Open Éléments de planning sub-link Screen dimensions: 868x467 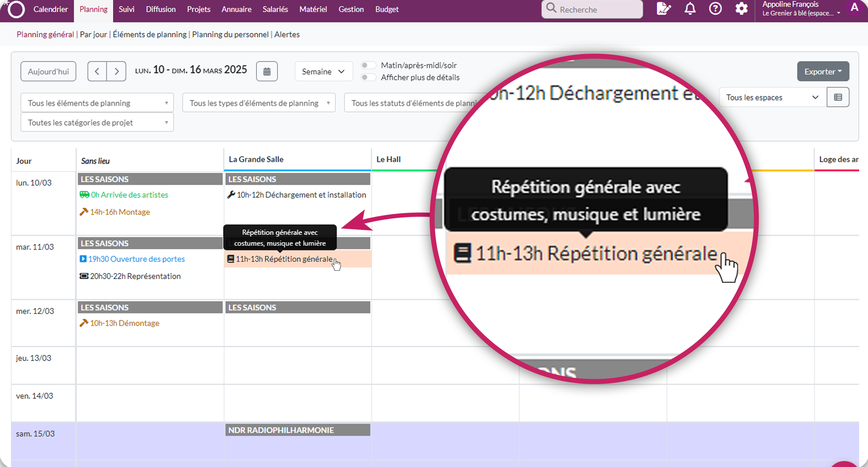150,34
